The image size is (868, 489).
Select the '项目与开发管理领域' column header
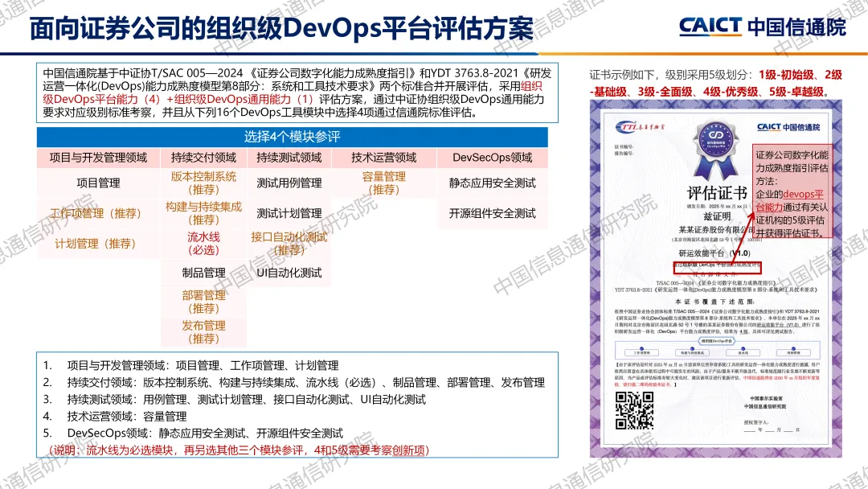tap(98, 158)
